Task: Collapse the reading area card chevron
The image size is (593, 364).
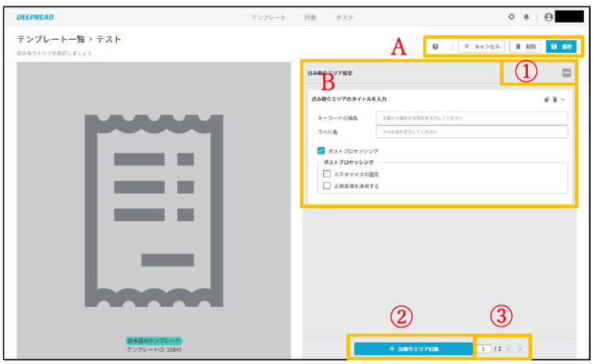Action: 564,99
